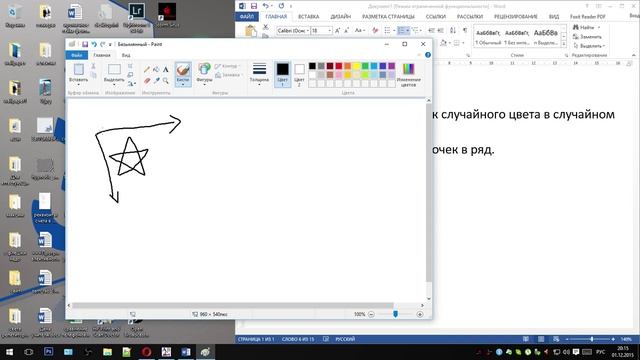Pick the red color swatch in Paint

[x=339, y=66]
